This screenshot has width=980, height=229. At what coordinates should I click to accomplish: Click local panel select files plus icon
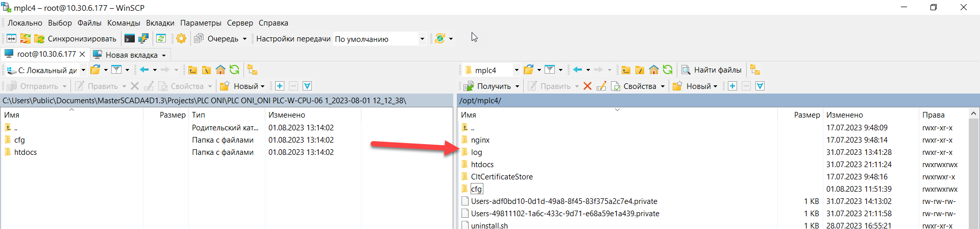tap(280, 86)
